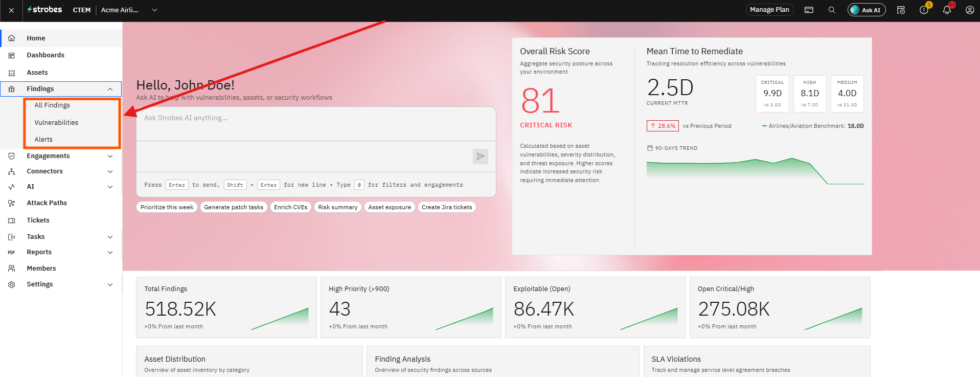Open the Open Critical/High card
This screenshot has width=980, height=377.
[x=780, y=307]
